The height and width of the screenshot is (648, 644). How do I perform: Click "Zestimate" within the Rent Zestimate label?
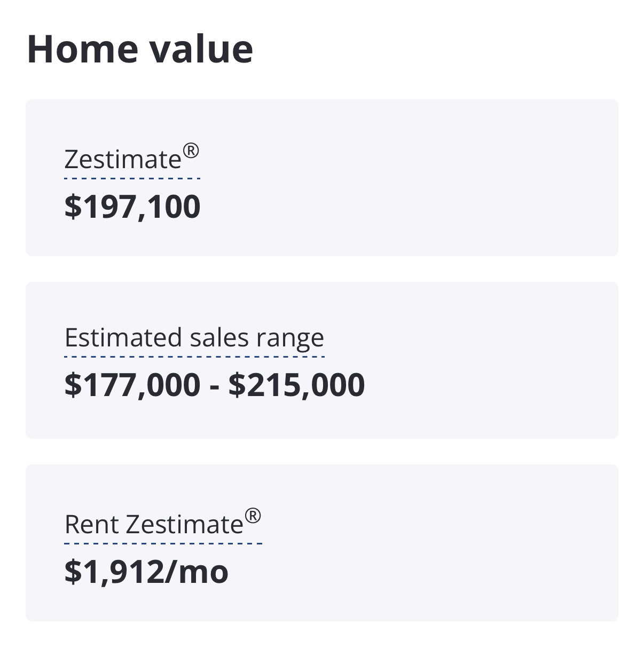tap(185, 524)
